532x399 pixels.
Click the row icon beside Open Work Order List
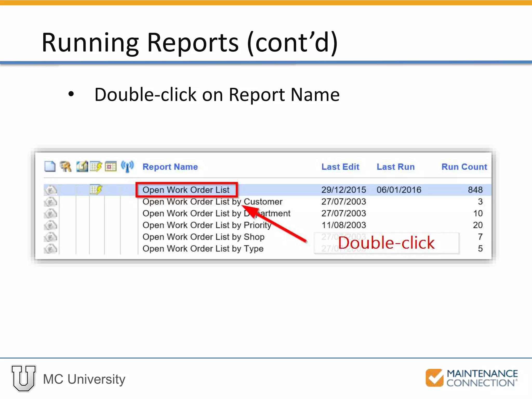point(50,190)
